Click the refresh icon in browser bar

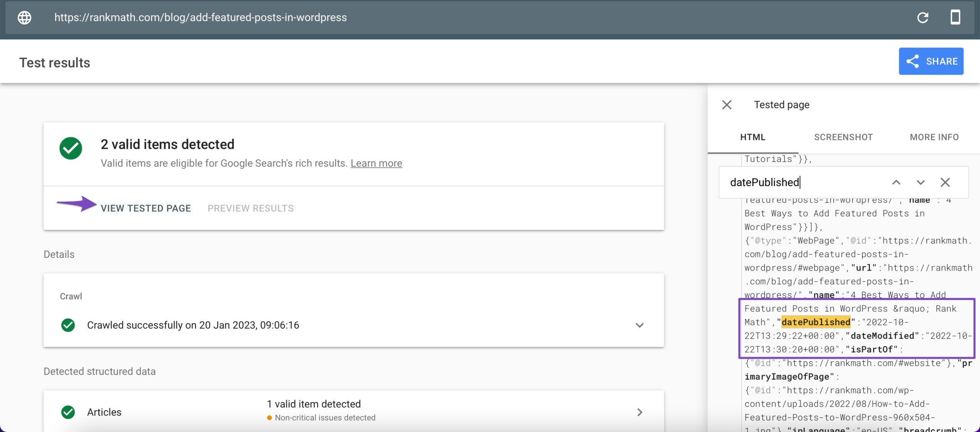pos(923,17)
